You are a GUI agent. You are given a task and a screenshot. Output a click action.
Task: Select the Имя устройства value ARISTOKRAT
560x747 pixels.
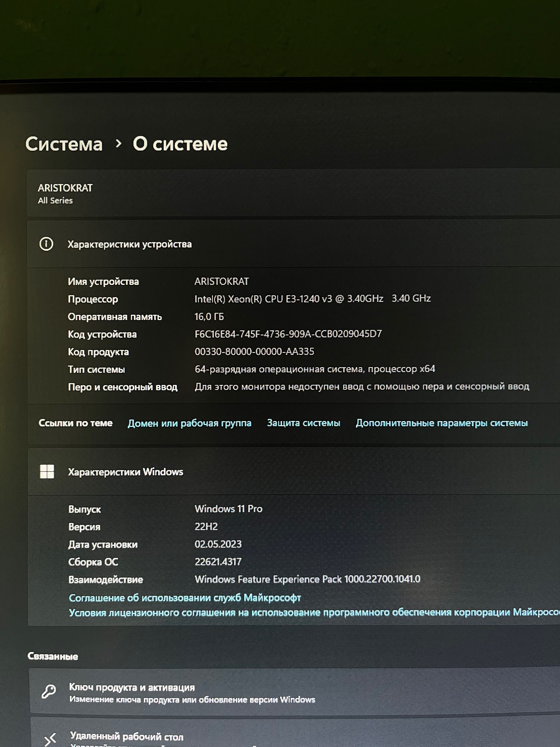tap(221, 281)
